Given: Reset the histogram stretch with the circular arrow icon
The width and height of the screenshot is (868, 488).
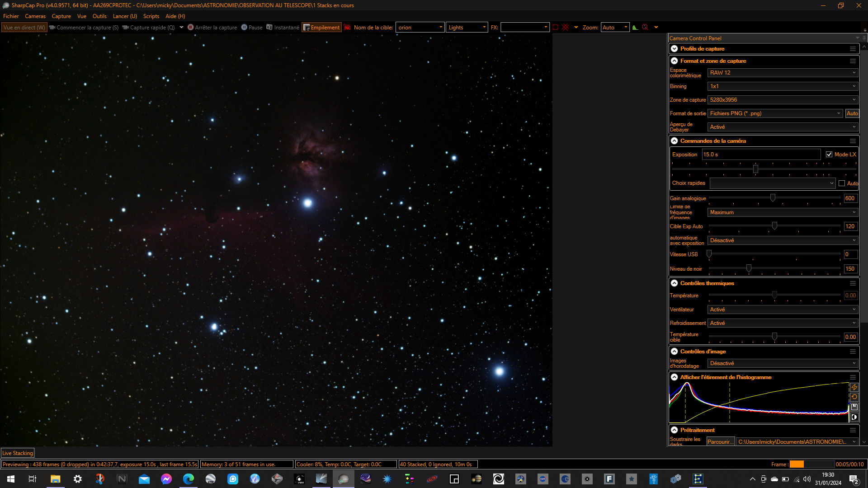Looking at the screenshot, I should pyautogui.click(x=854, y=397).
